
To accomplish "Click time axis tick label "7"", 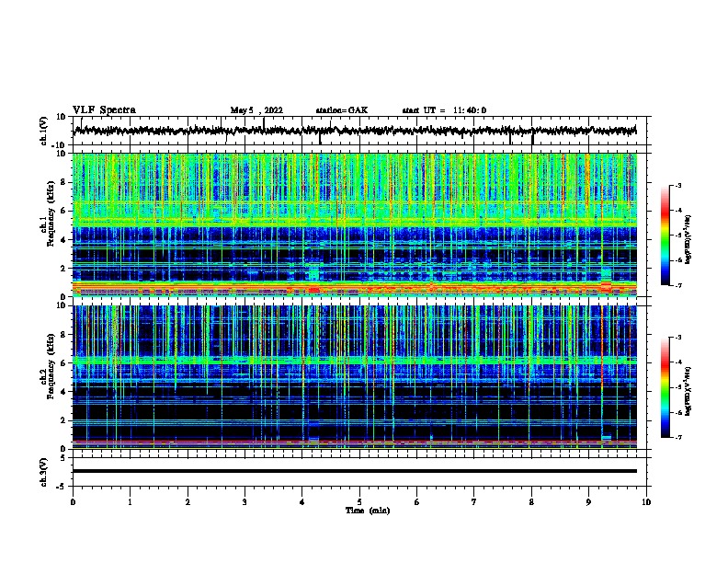I will (x=474, y=502).
